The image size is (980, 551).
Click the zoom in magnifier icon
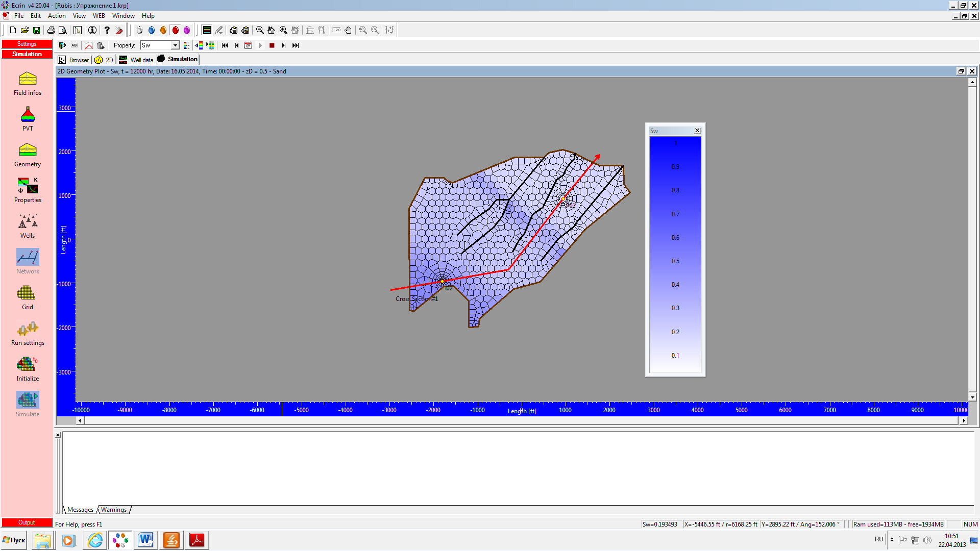coord(283,30)
